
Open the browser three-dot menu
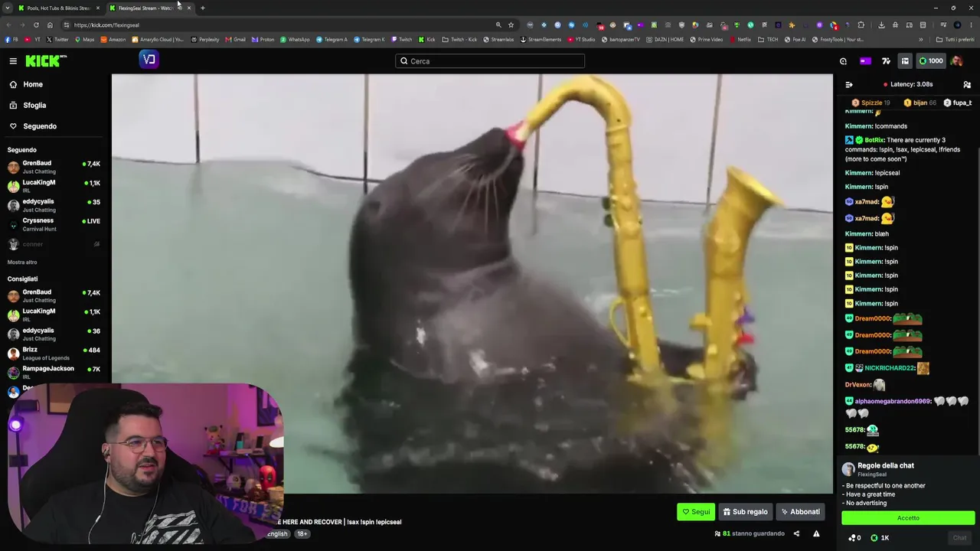pos(972,25)
